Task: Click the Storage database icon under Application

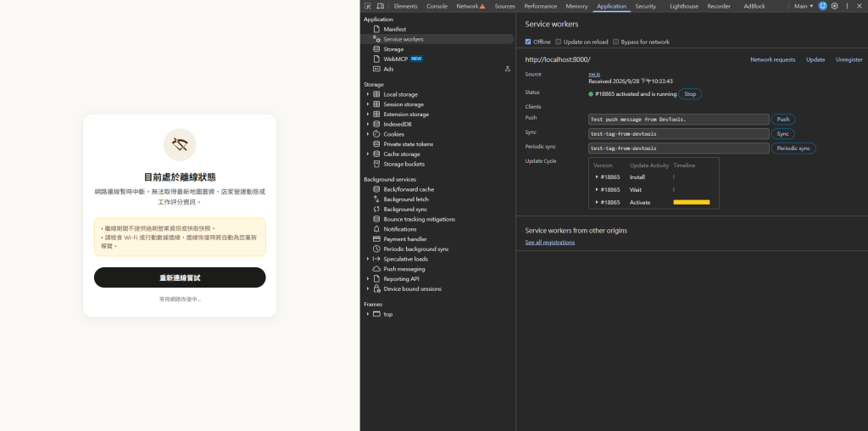Action: pyautogui.click(x=377, y=48)
